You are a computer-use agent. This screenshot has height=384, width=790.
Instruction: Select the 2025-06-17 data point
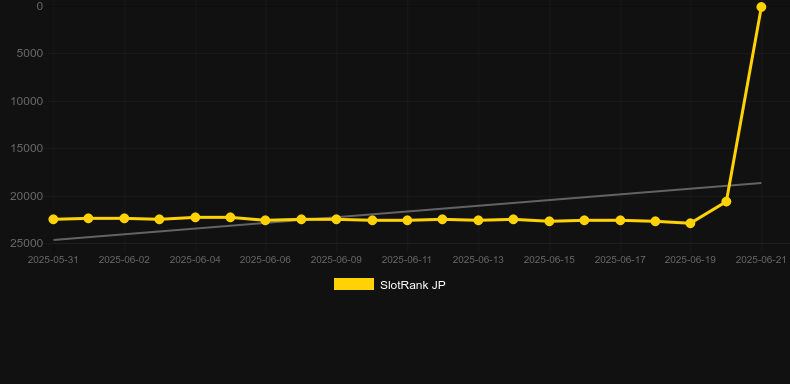[x=620, y=220]
